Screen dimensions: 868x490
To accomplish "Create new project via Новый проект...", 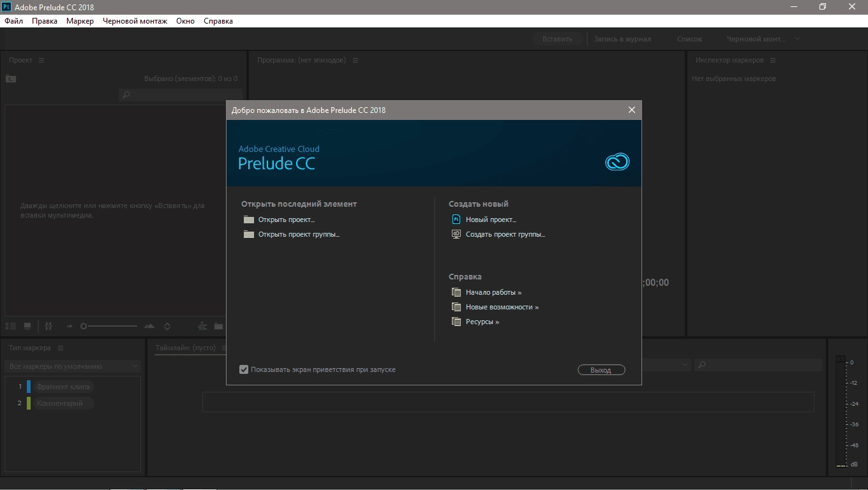I will click(491, 219).
